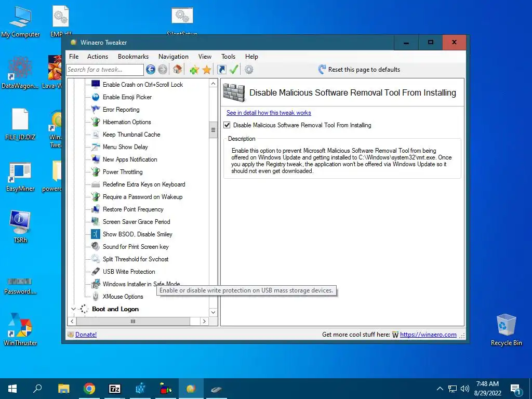Open Windows Start menu

pyautogui.click(x=12, y=389)
